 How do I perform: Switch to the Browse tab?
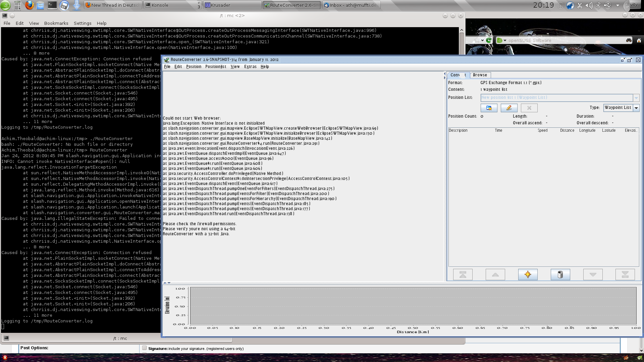[480, 75]
